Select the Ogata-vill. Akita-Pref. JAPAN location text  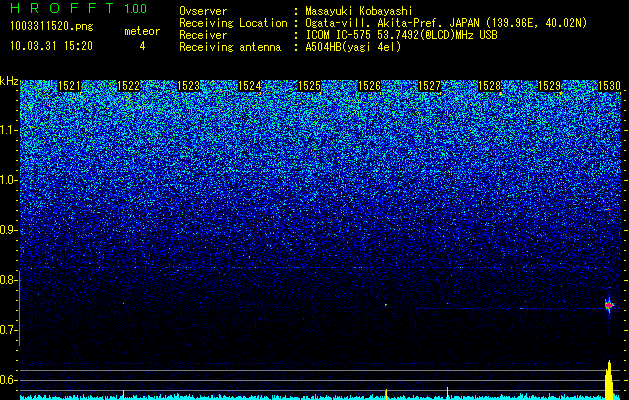(446, 23)
